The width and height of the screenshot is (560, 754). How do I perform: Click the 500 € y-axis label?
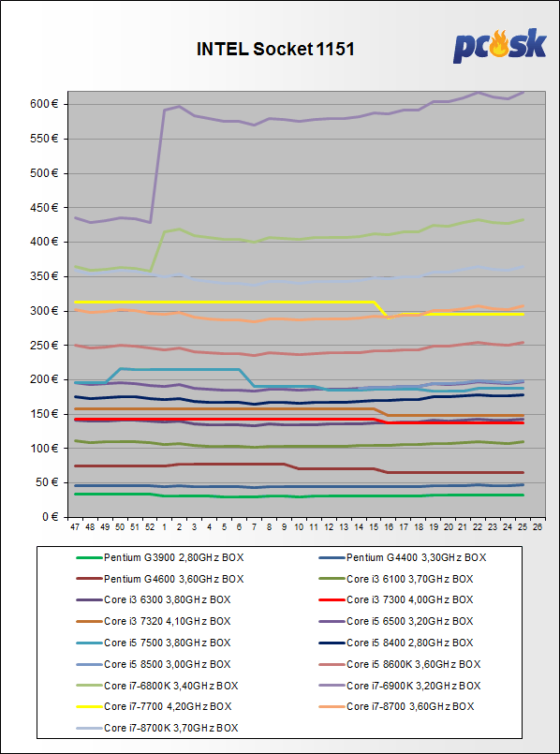pos(44,173)
